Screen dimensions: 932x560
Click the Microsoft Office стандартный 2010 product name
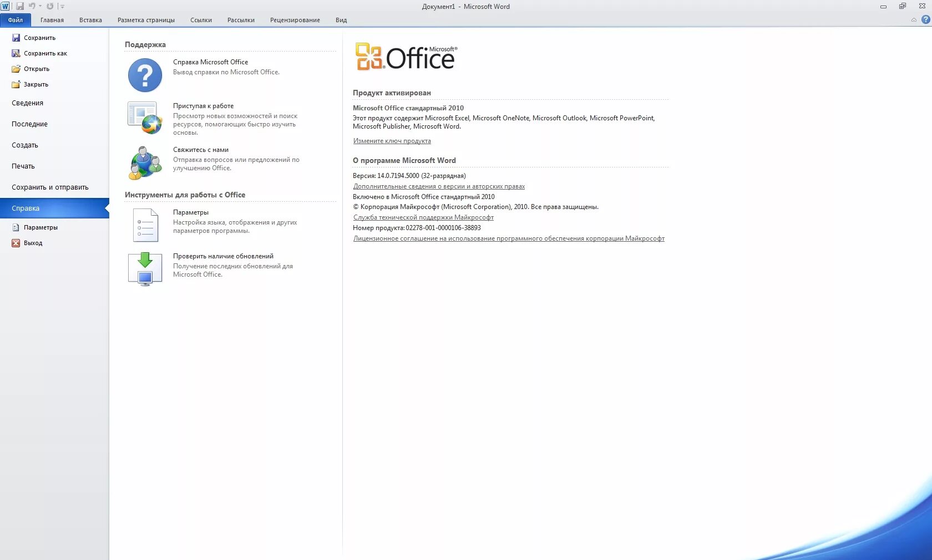408,108
